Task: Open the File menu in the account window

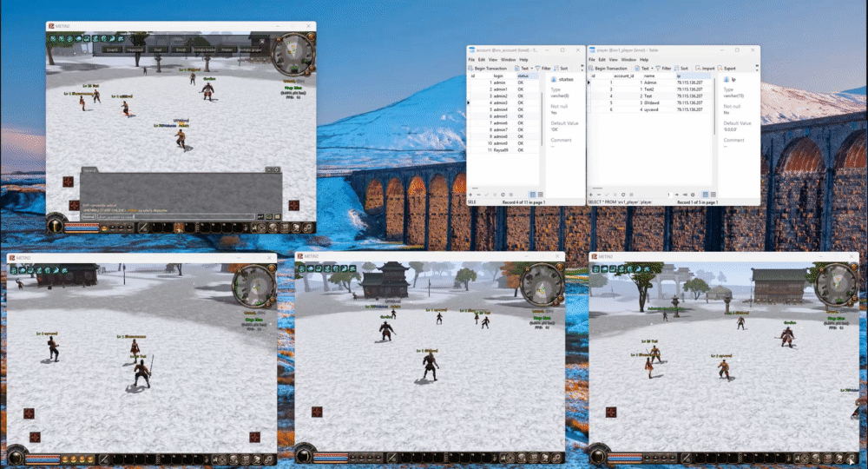Action: pos(471,59)
